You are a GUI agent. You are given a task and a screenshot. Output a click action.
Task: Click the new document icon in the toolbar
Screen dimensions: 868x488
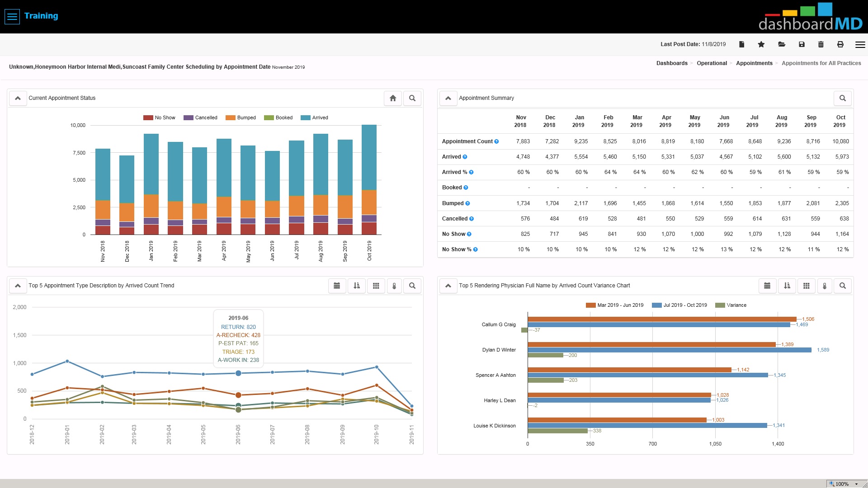click(x=741, y=44)
